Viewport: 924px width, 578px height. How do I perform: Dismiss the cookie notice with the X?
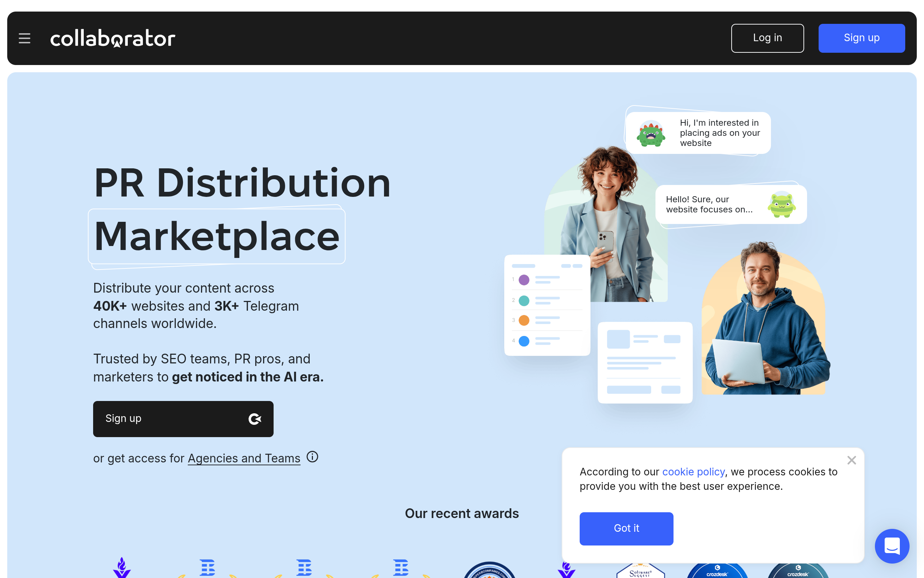tap(851, 460)
